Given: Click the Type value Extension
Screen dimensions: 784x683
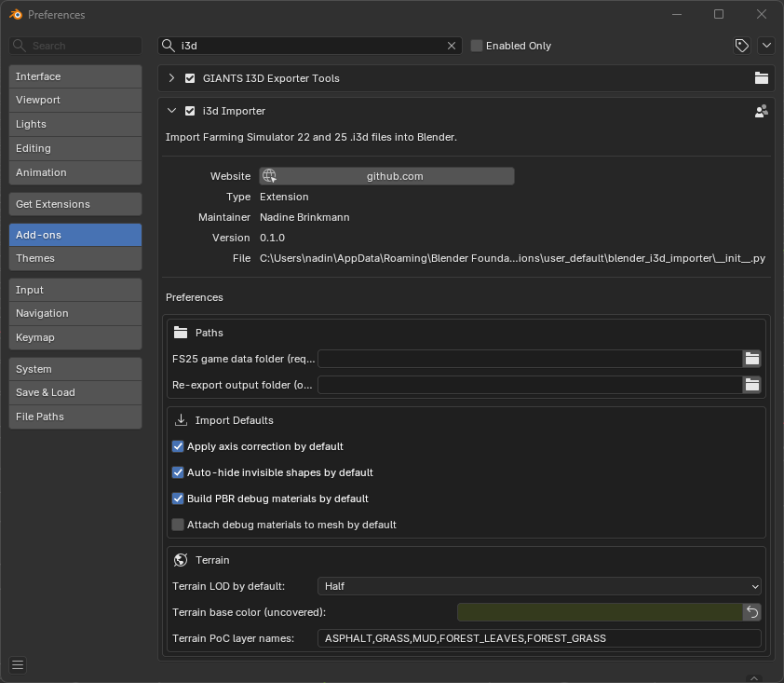Looking at the screenshot, I should pos(284,197).
